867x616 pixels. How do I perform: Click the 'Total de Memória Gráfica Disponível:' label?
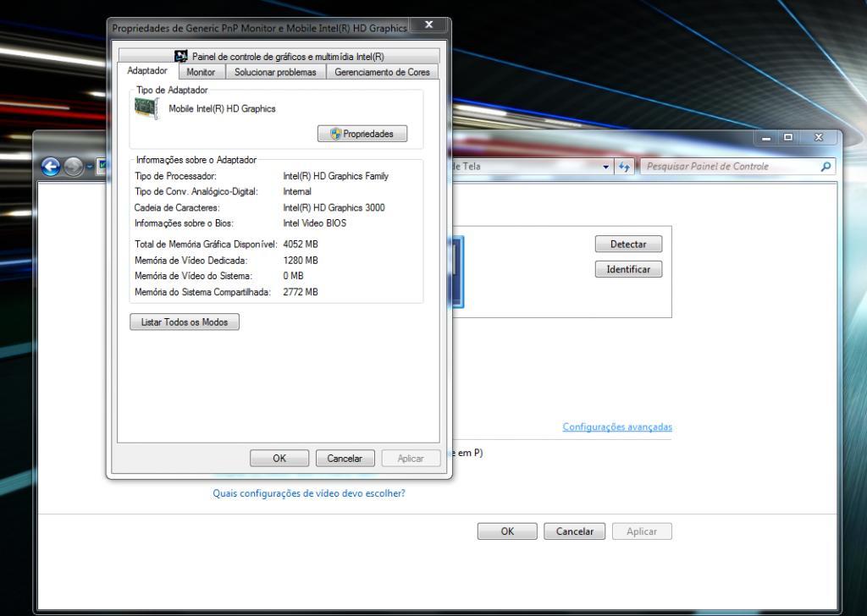pyautogui.click(x=206, y=245)
